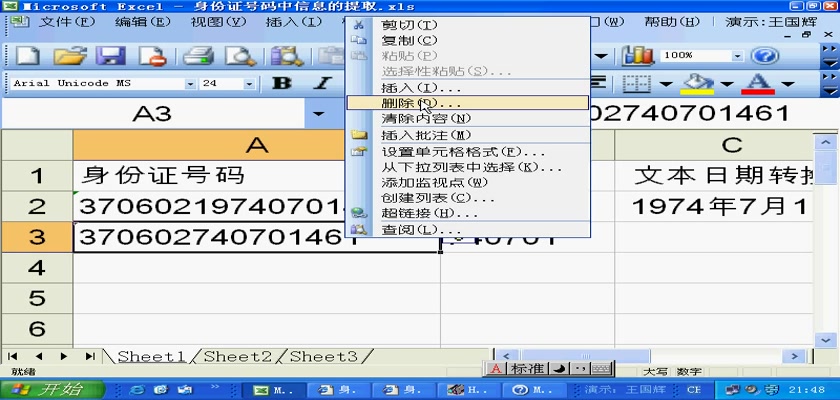Screen dimensions: 840x400
Task: Click the Print icon in the toolbar
Action: click(x=199, y=56)
